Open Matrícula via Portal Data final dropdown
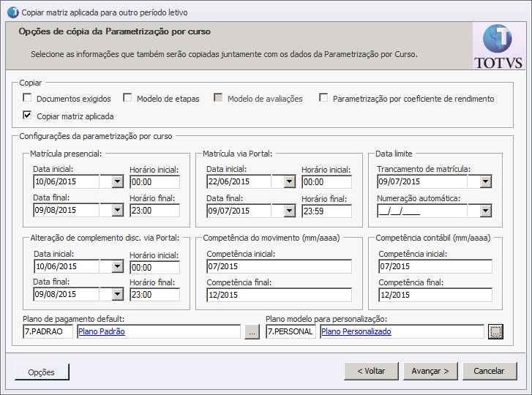 289,211
